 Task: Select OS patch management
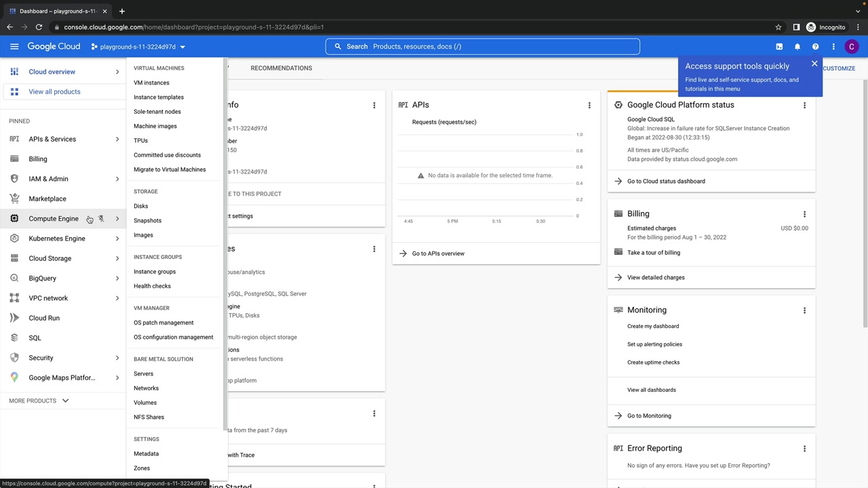point(163,323)
